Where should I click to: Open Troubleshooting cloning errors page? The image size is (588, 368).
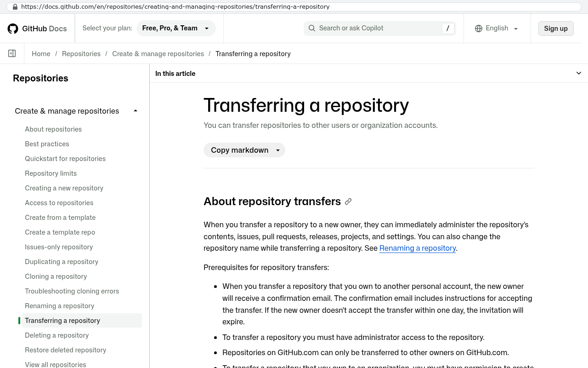click(72, 291)
